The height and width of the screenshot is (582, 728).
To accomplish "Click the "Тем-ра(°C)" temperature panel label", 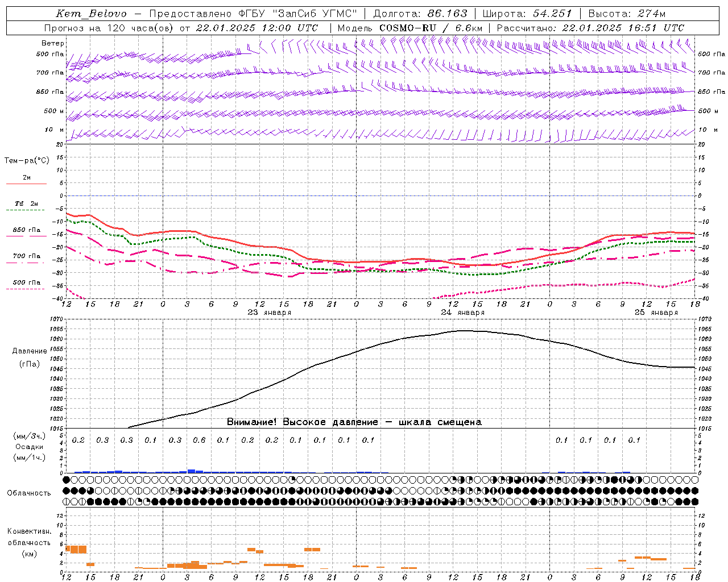I will tap(27, 161).
